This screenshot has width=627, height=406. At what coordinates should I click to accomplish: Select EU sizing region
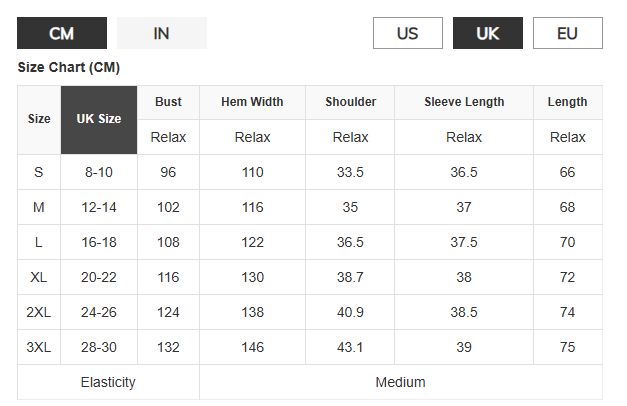point(567,33)
